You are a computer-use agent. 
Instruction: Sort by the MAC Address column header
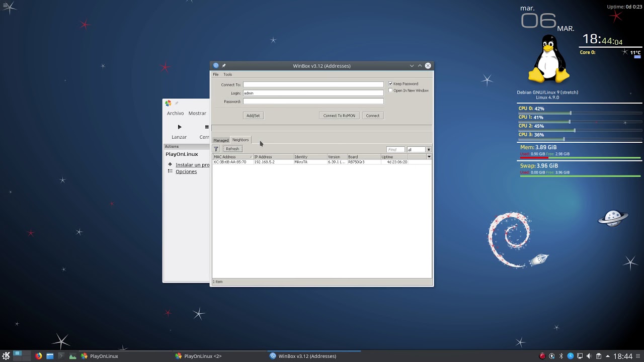pyautogui.click(x=232, y=157)
